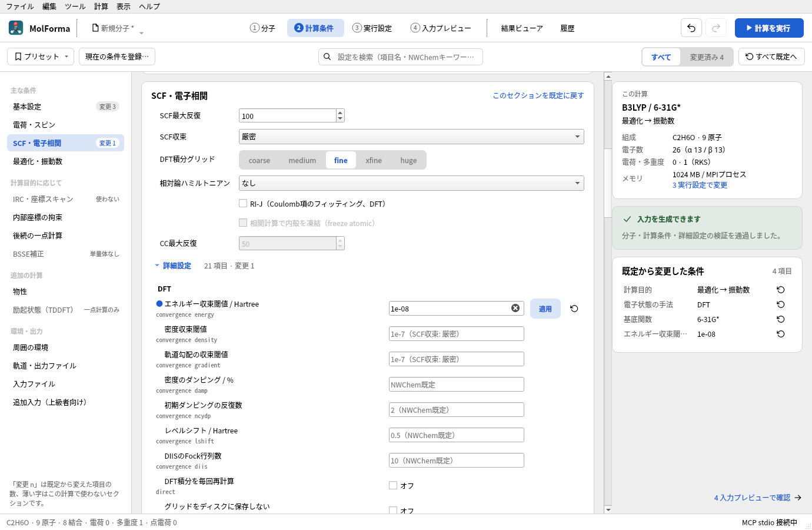Click the undo arrow button in header

click(691, 28)
